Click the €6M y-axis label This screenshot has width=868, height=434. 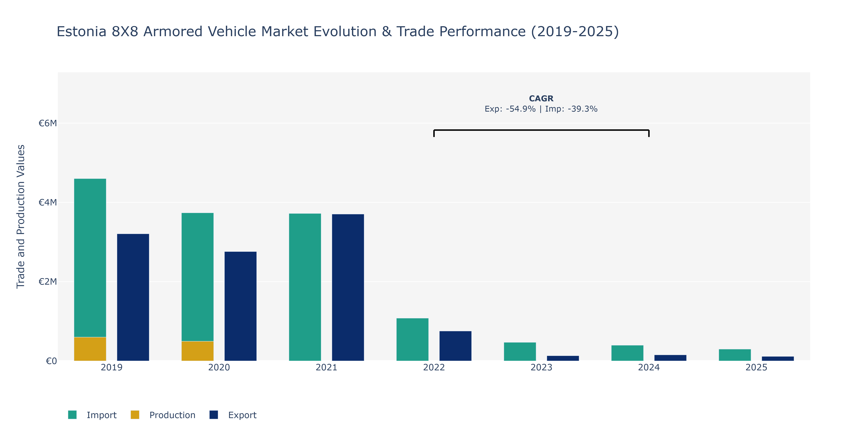click(x=48, y=123)
